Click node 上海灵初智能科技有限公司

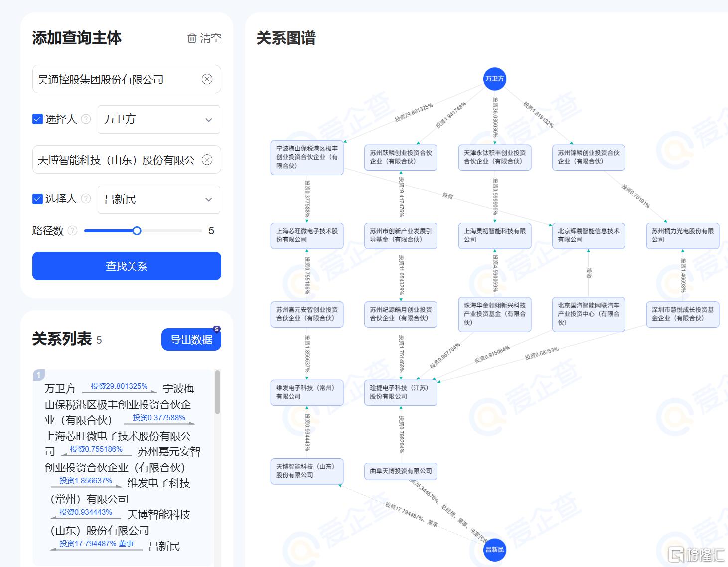click(x=495, y=235)
